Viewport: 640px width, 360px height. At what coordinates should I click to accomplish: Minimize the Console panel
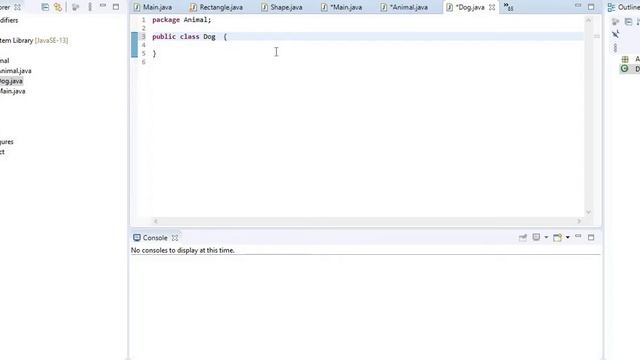click(578, 236)
